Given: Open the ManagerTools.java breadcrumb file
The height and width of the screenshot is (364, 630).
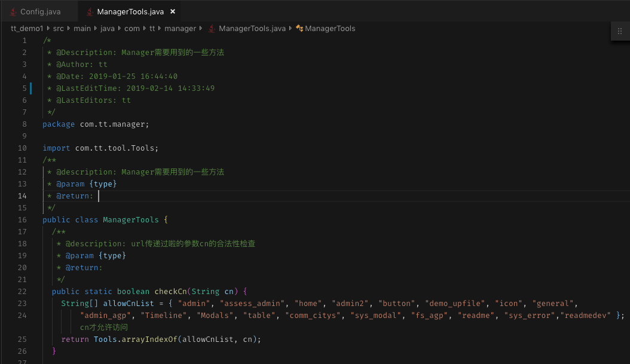Looking at the screenshot, I should click(x=252, y=29).
